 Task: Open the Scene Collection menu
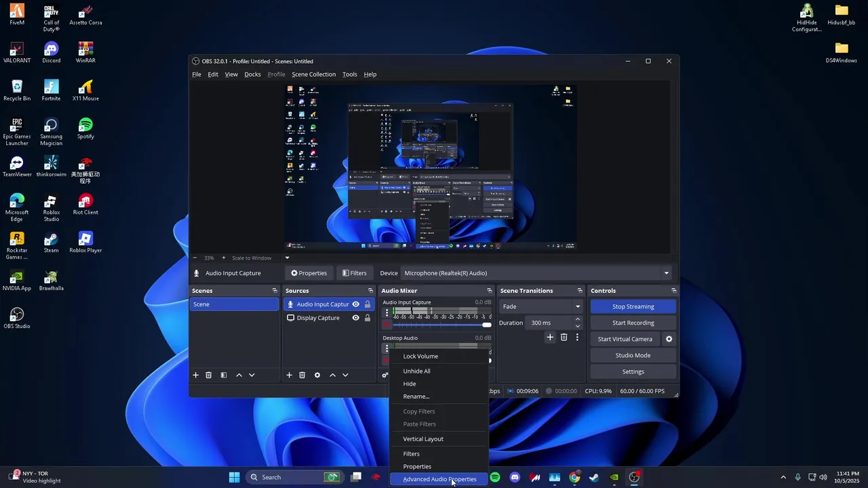313,75
